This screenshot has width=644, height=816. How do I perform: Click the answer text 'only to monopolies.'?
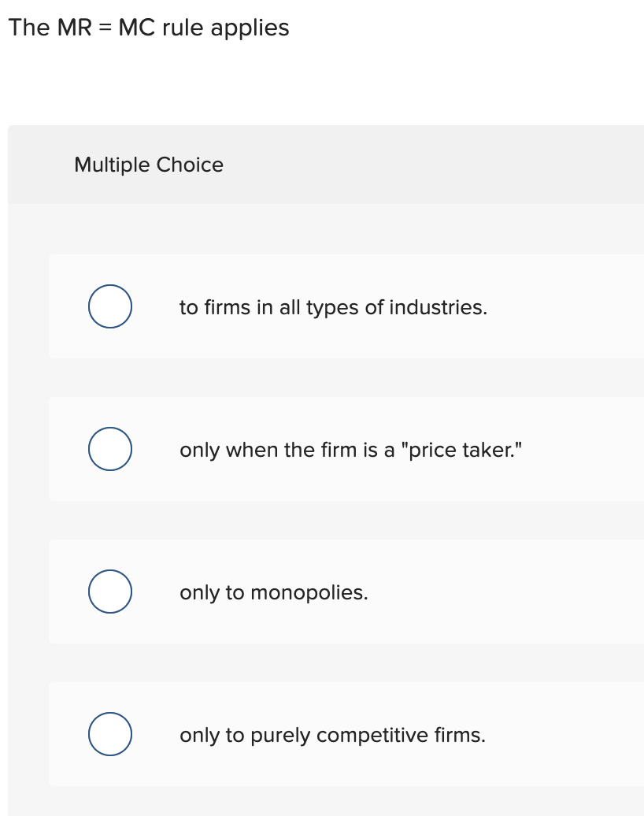pos(273,593)
